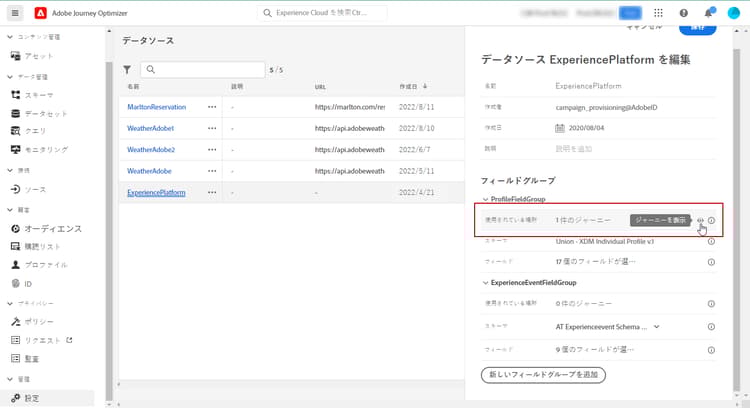
Task: Open the WeatherAdobe data source
Action: (x=149, y=171)
